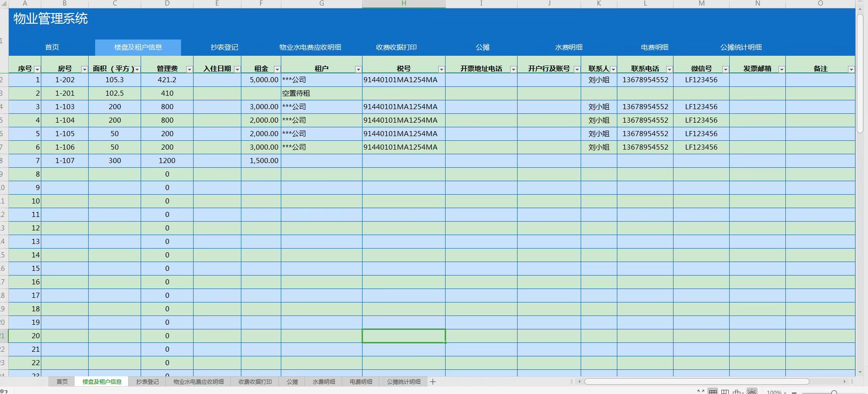This screenshot has height=394, width=868.
Task: Click horizontal scrollbar left arrow
Action: pyautogui.click(x=579, y=381)
